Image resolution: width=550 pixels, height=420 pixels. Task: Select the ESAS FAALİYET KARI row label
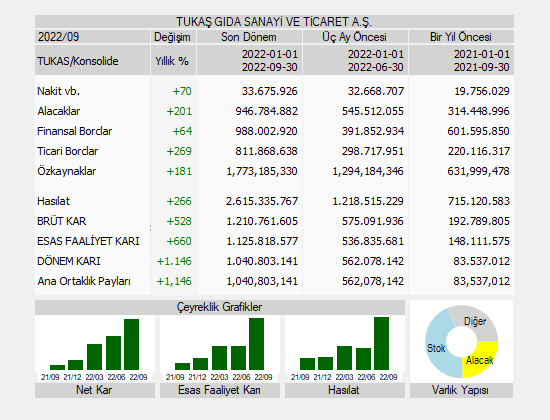[x=88, y=241]
